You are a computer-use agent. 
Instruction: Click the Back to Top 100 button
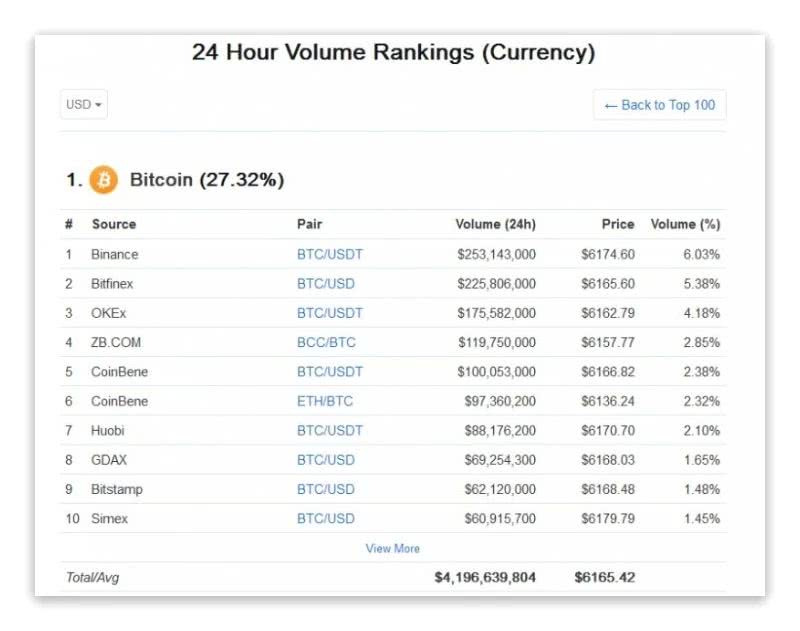pos(659,105)
